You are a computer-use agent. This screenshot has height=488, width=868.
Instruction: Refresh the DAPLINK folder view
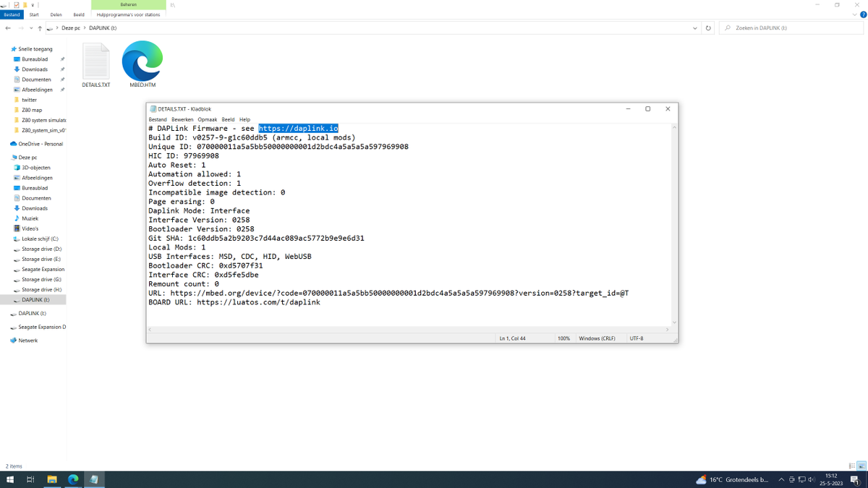click(x=708, y=28)
